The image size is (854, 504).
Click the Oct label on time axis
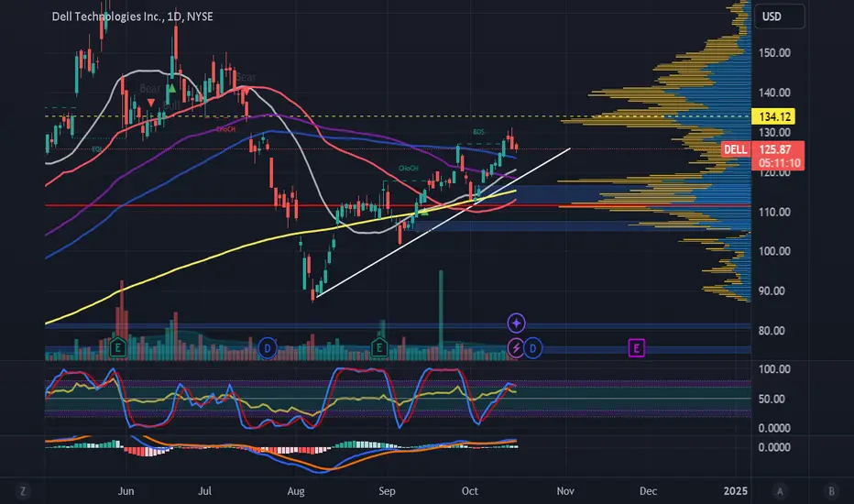(469, 491)
